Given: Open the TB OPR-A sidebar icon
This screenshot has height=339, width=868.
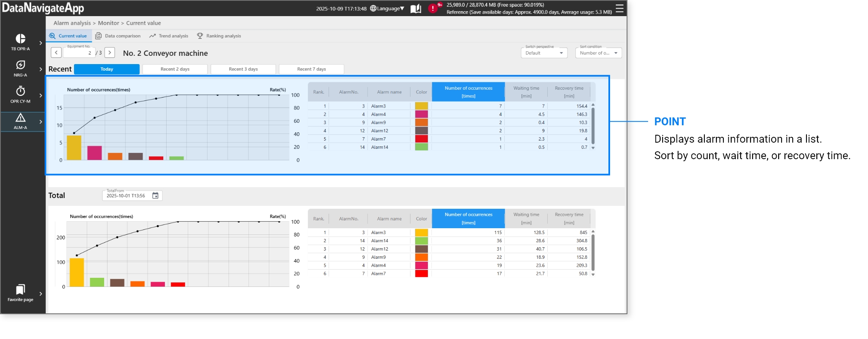Looking at the screenshot, I should tap(21, 39).
